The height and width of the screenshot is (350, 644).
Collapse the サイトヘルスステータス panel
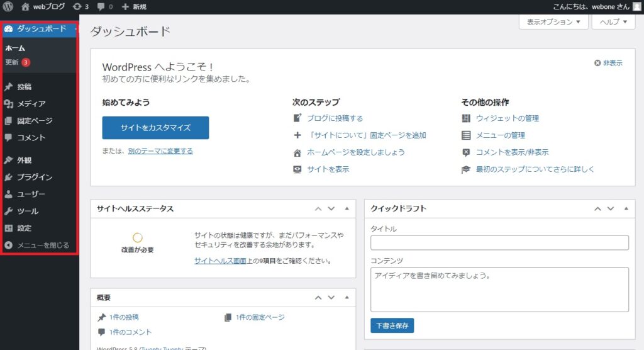(347, 208)
